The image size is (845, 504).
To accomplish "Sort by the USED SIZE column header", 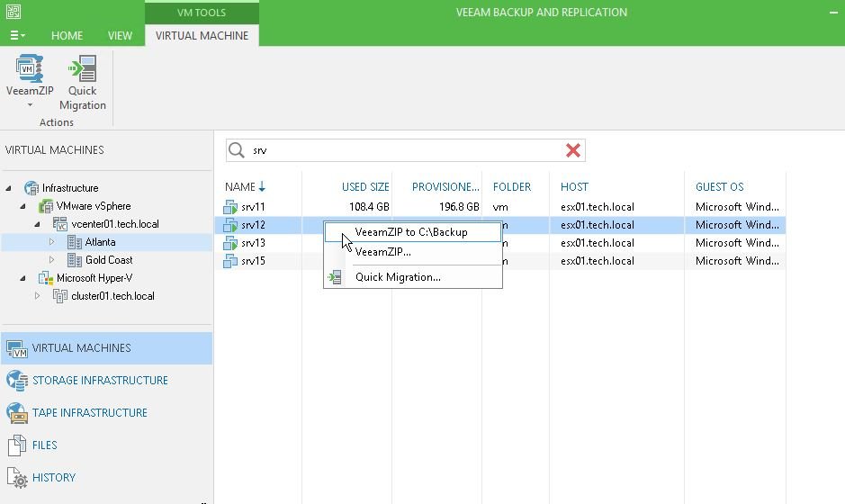I will 364,187.
